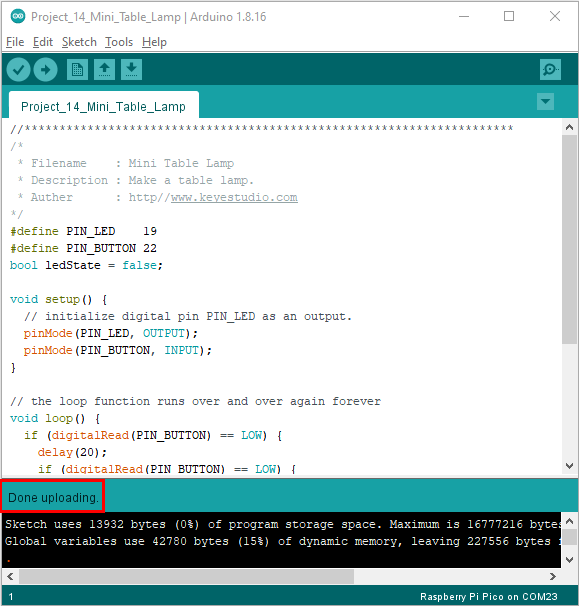The width and height of the screenshot is (579, 606).
Task: Click the console horizontal scrollbar right arrow
Action: 553,576
